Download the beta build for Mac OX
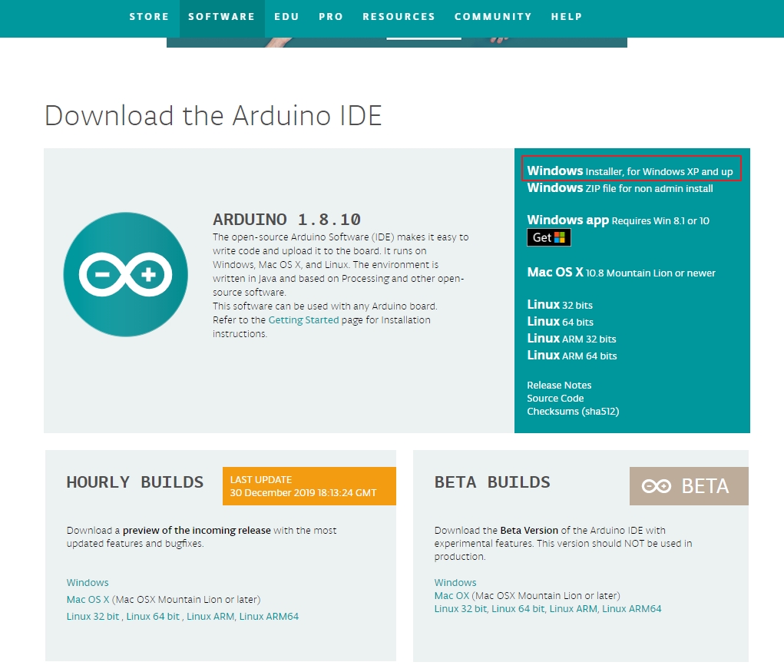Viewport: 784px width, 672px height. point(452,595)
